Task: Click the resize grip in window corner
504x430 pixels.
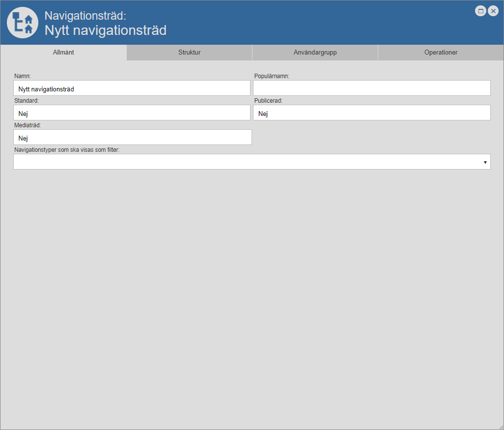Action: (x=501, y=427)
